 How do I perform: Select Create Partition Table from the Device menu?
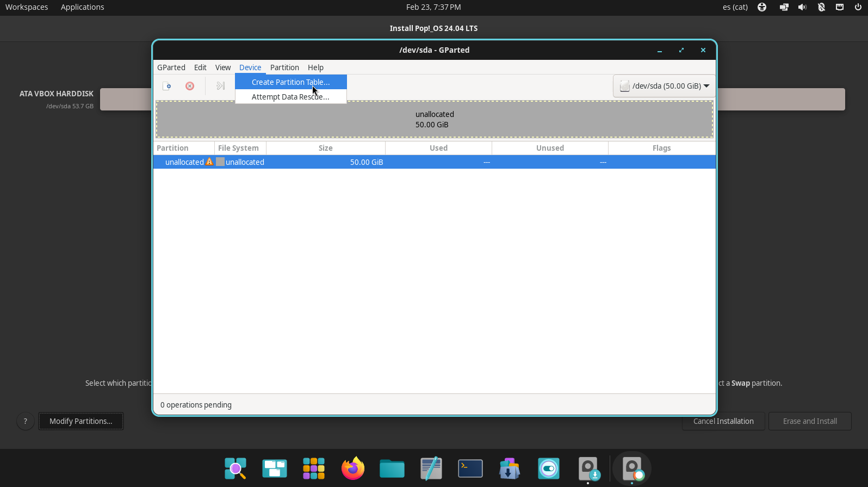click(290, 82)
